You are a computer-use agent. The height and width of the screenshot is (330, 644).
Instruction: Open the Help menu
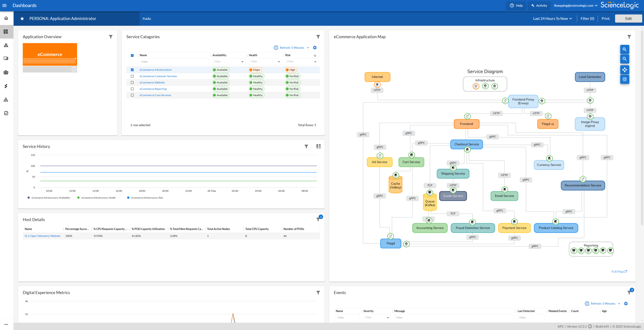pyautogui.click(x=516, y=6)
